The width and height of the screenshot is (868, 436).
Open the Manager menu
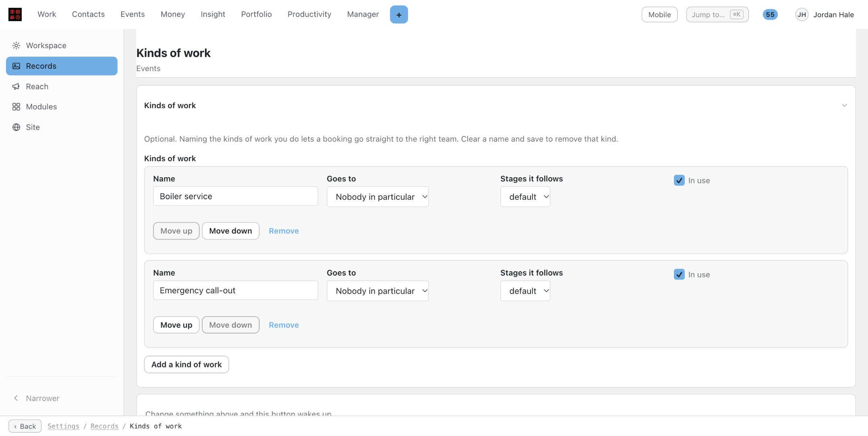tap(363, 14)
